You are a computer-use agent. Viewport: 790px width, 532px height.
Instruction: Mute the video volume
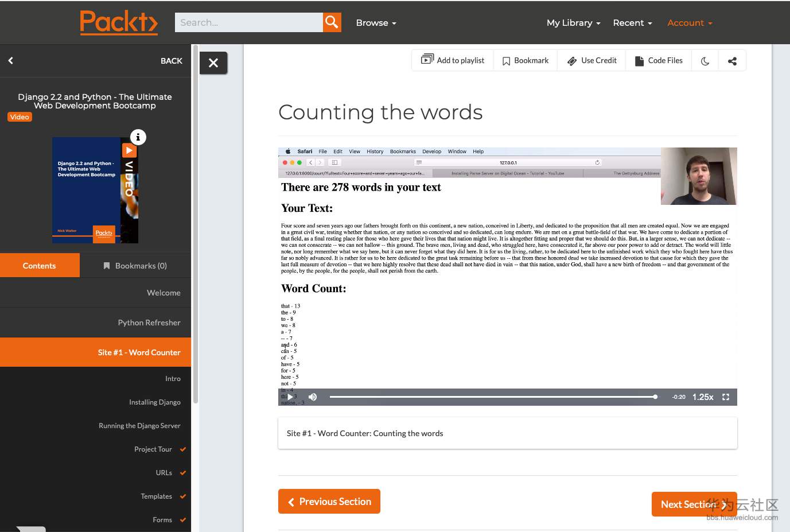tap(313, 397)
